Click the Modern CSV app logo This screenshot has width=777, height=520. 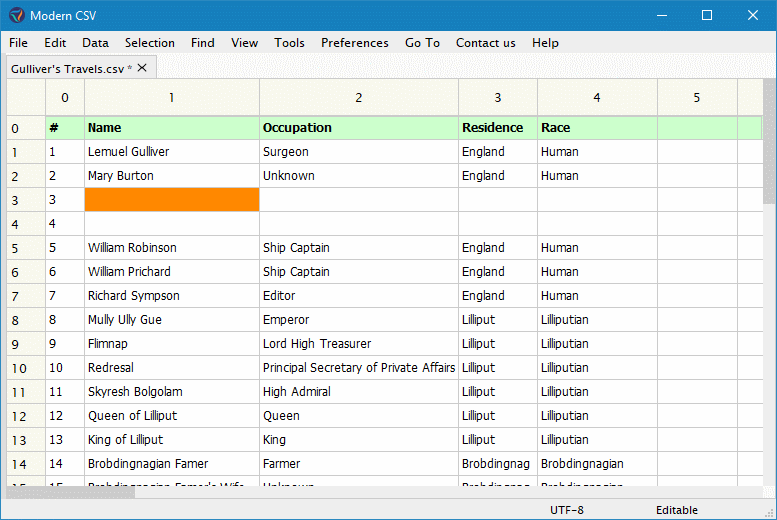(16, 15)
